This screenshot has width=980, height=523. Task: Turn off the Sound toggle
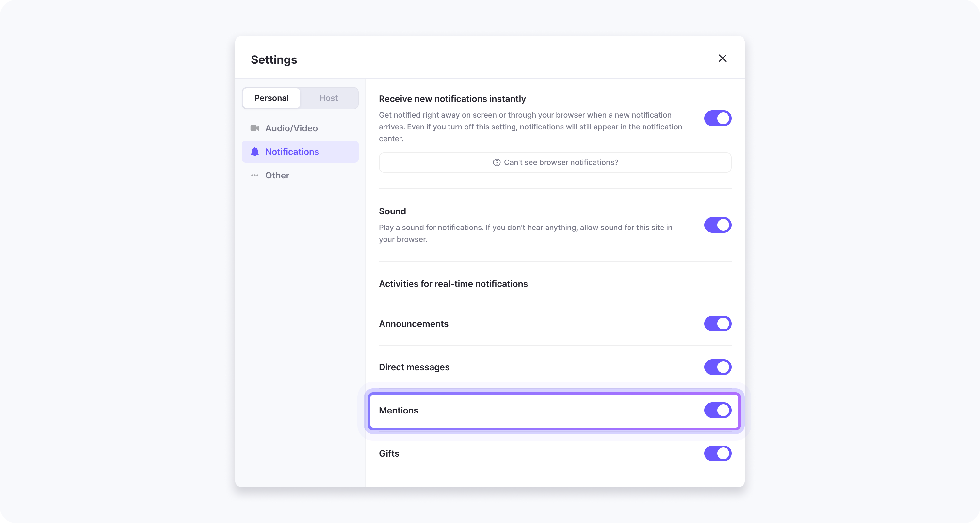pyautogui.click(x=717, y=225)
